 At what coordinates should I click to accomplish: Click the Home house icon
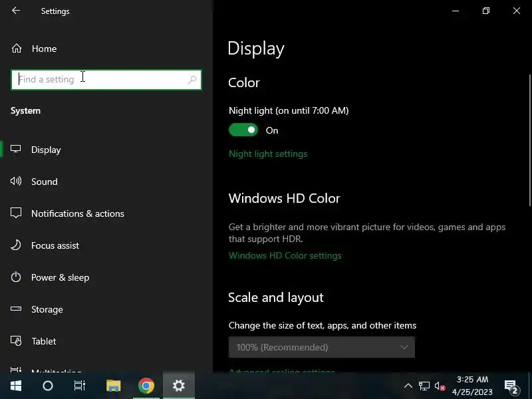16,49
